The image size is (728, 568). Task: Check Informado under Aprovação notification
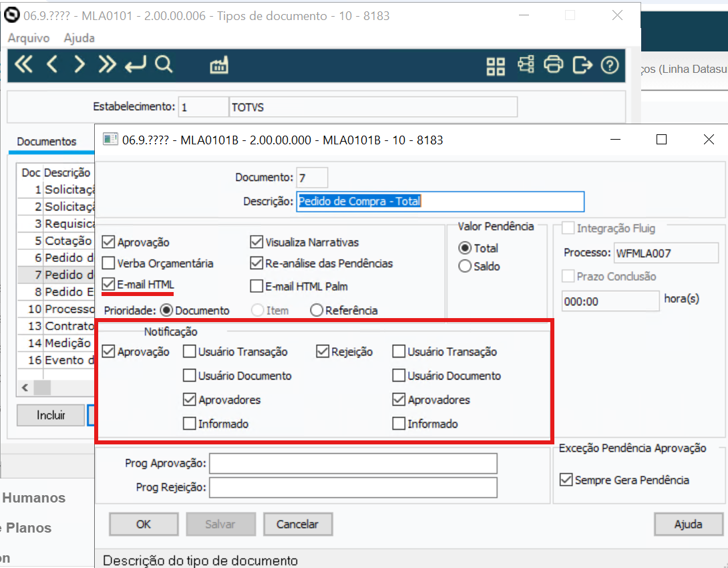tap(189, 424)
